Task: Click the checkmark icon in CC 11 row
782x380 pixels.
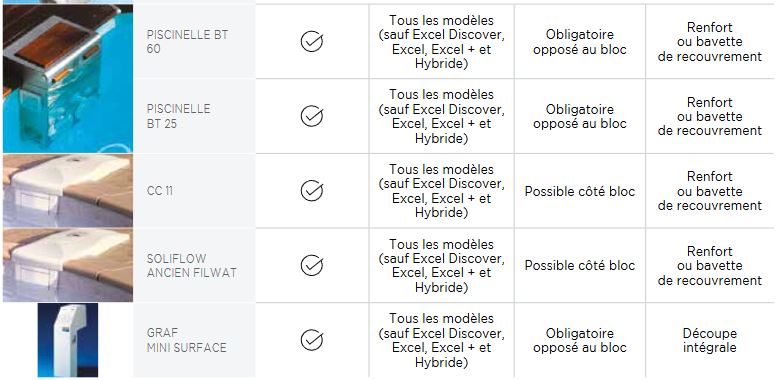Action: pos(312,191)
